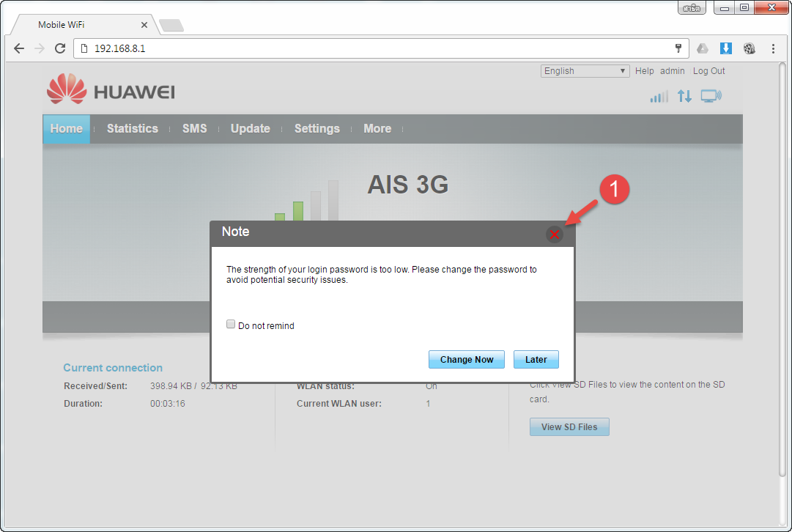Click the data transfer arrows icon
This screenshot has height=532, width=792.
[684, 96]
